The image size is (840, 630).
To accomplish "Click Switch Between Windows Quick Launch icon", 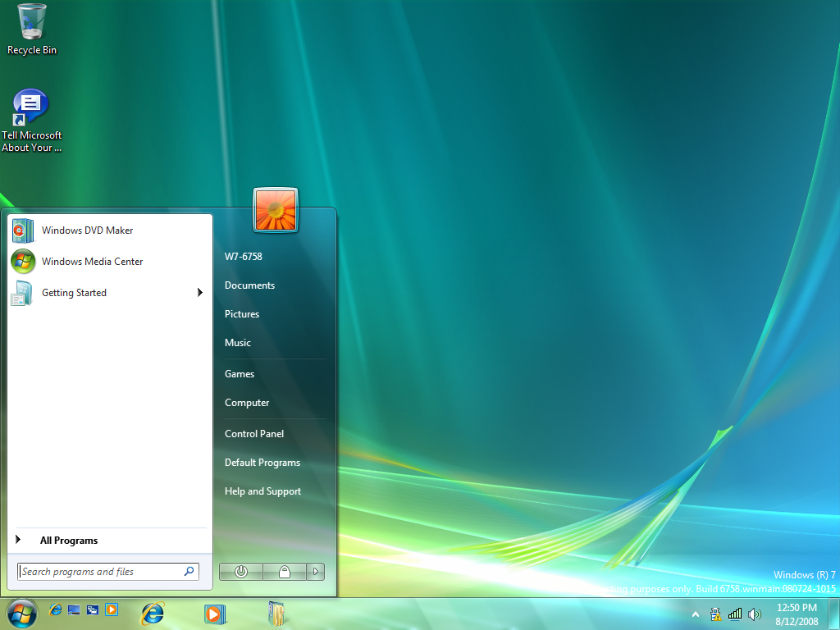I will coord(93,610).
